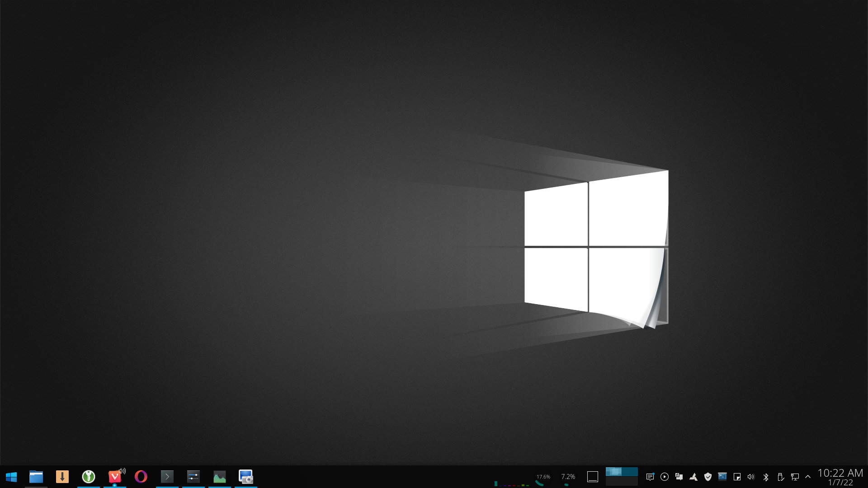Switch to the second virtual desktop in the pager
The height and width of the screenshot is (488, 868).
point(622,482)
